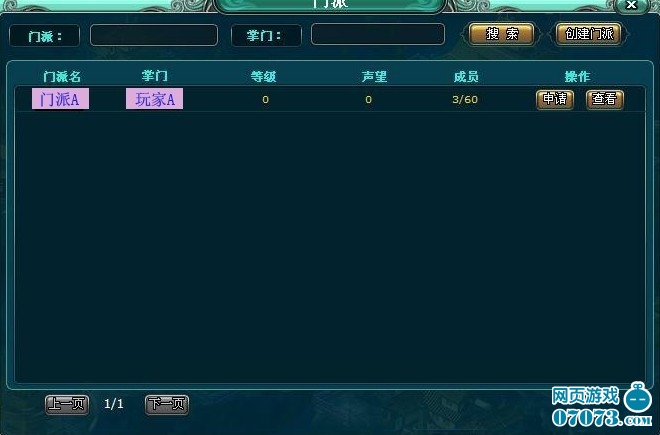Focus the 门派 name input field
Viewport: 660px width, 435px height.
154,35
